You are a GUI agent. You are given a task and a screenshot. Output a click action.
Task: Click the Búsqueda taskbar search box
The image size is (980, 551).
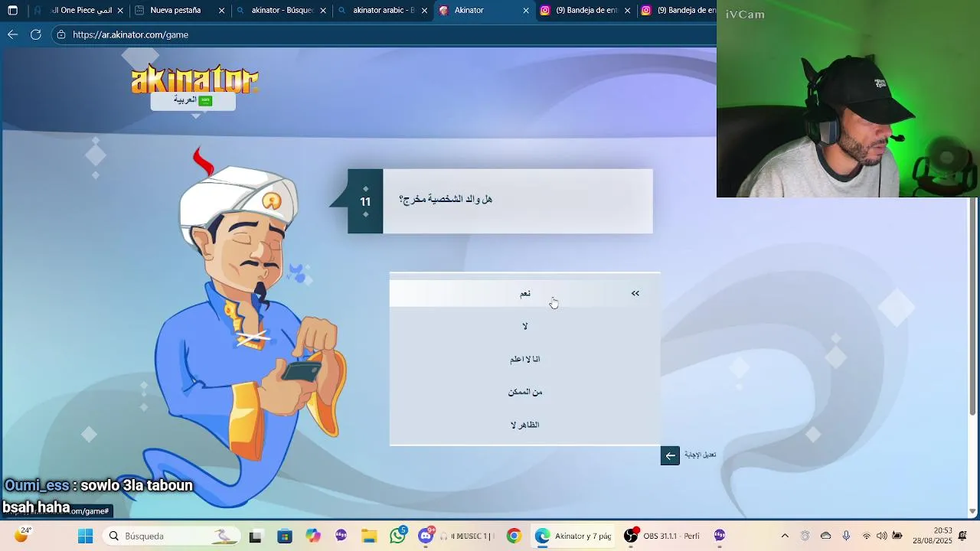coord(171,536)
